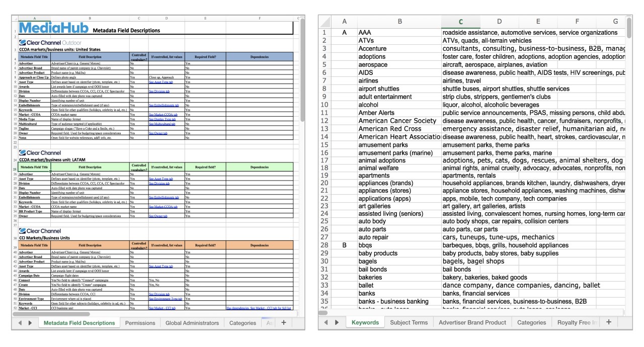The height and width of the screenshot is (347, 644).
Task: Select the airport shuttles cell in column B
Action: tap(399, 89)
